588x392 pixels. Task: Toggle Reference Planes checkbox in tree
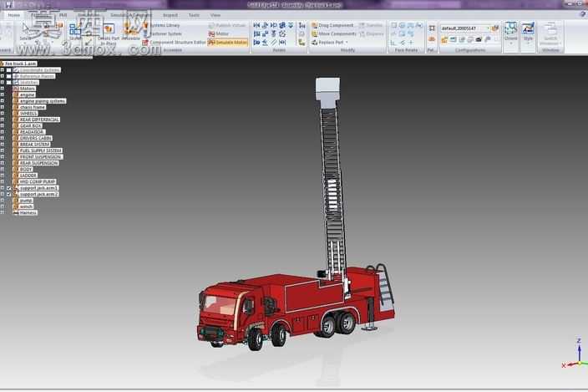8,76
